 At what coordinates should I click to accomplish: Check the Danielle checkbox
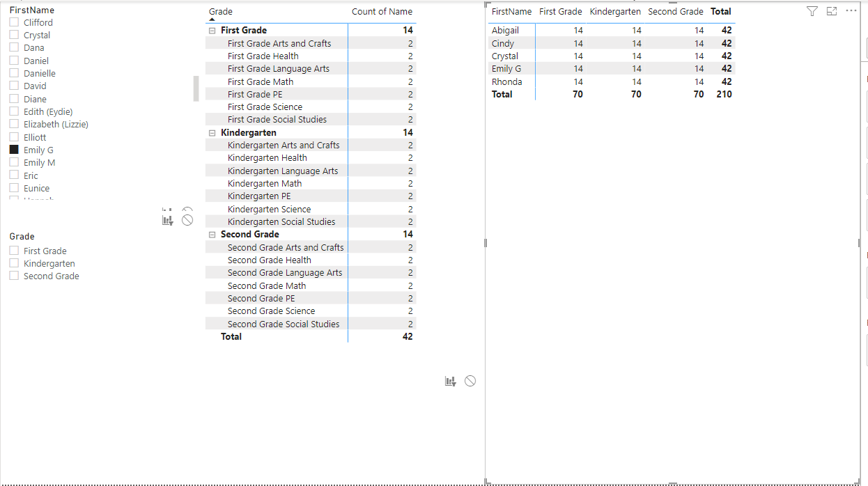[x=14, y=73]
